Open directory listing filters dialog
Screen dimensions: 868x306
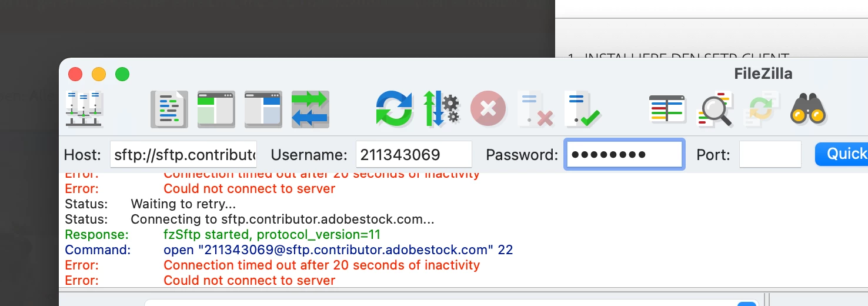(x=667, y=109)
